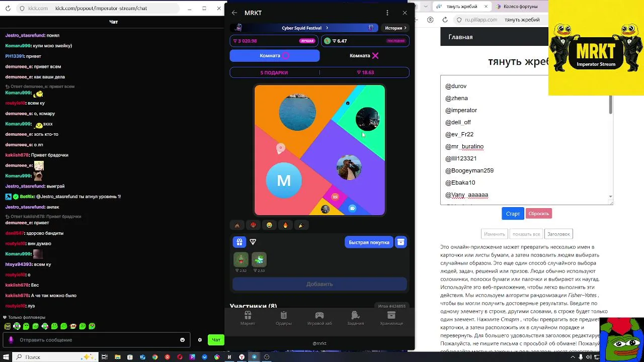Viewport: 644px width, 362px height.
Task: Click the purple microphone icon in chat input
Action: coord(11,340)
